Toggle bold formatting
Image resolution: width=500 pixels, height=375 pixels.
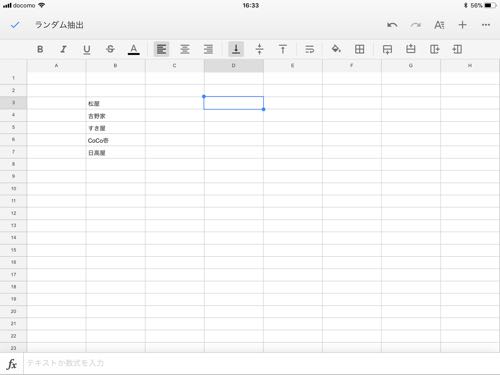point(40,49)
